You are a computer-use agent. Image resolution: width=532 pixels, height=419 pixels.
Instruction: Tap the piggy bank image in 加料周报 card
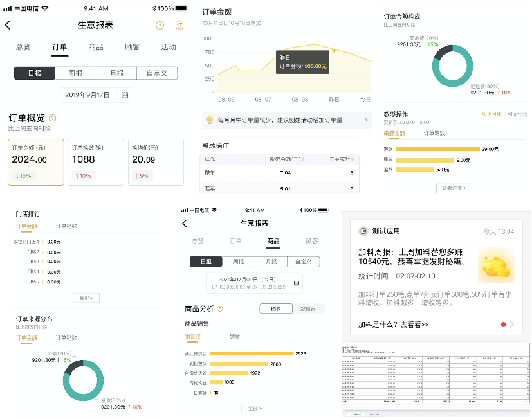(x=495, y=265)
